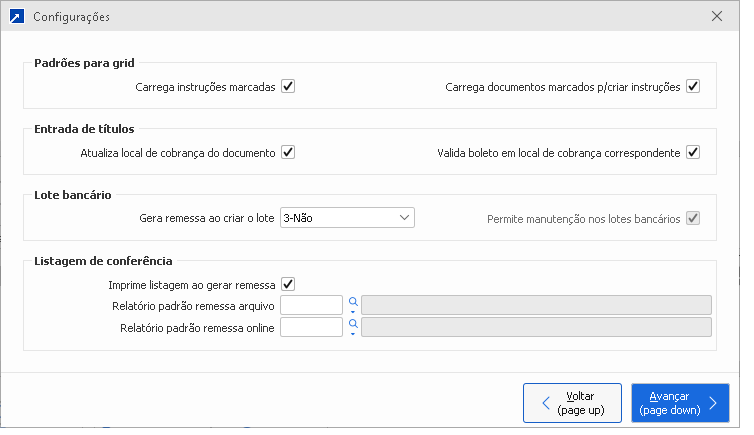Click the Permite manutenção nos lotes bancários checkbox

coord(692,218)
